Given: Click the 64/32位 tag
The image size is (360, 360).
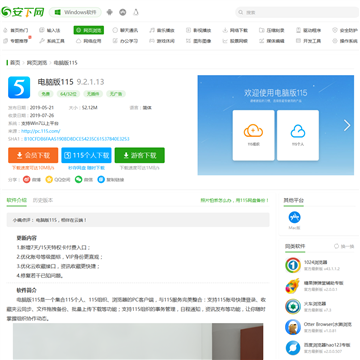Looking at the screenshot, I should tap(68, 94).
